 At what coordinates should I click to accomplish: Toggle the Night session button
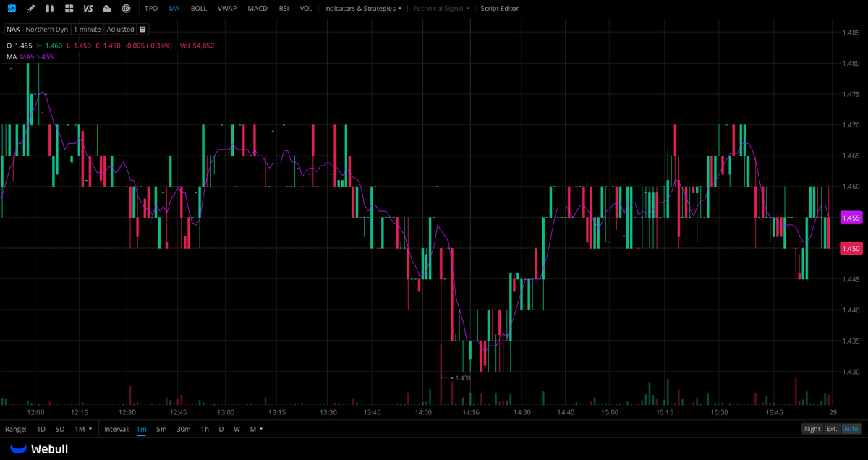[812, 429]
